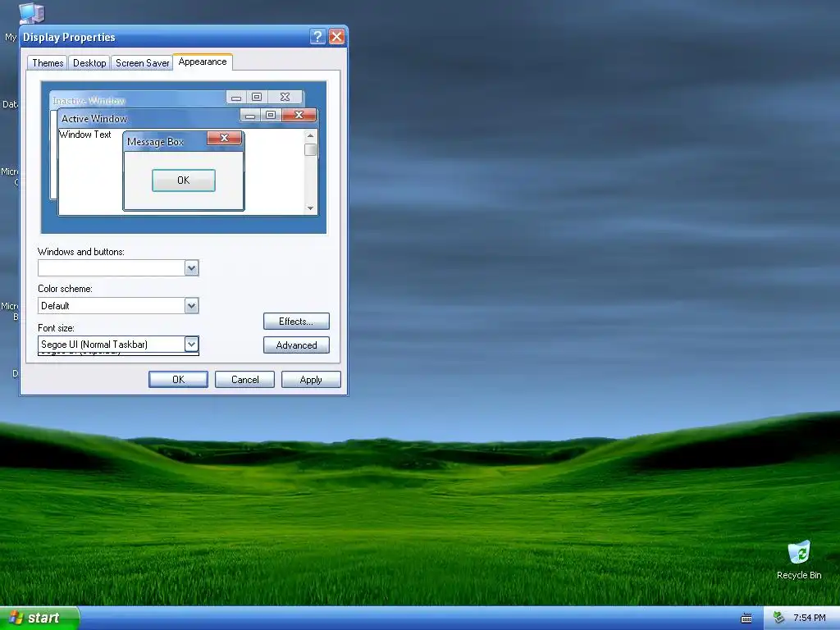Screen dimensions: 840x630
Task: Apply the display changes
Action: [x=311, y=379]
